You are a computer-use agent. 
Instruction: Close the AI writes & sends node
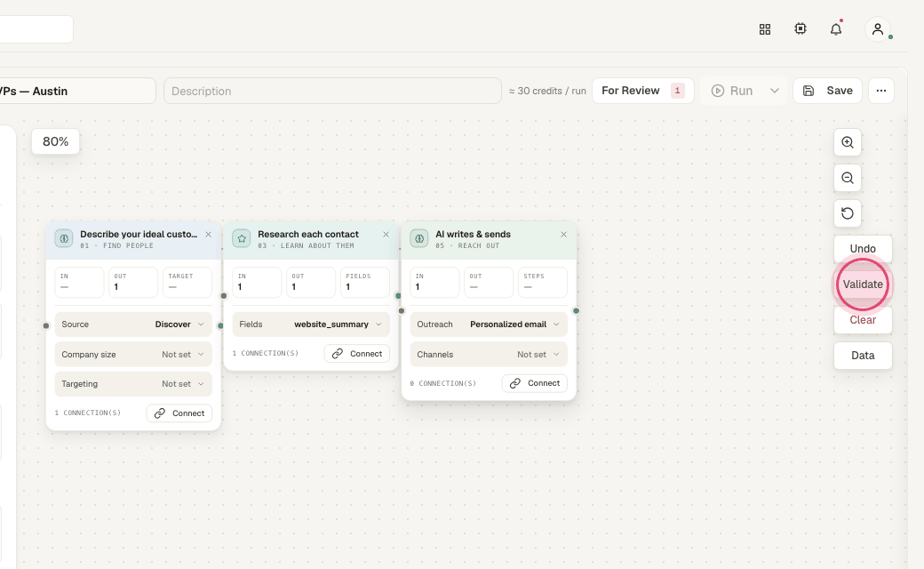pos(563,234)
